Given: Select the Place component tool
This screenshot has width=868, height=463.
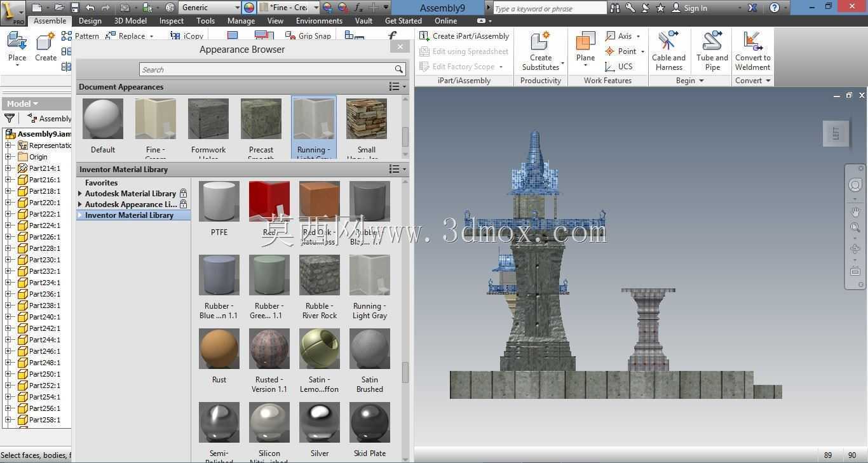Looking at the screenshot, I should [x=17, y=48].
